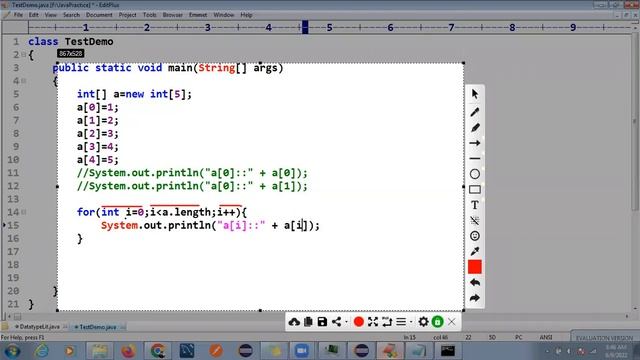
Task: Open the Window menu
Action: tap(224, 15)
